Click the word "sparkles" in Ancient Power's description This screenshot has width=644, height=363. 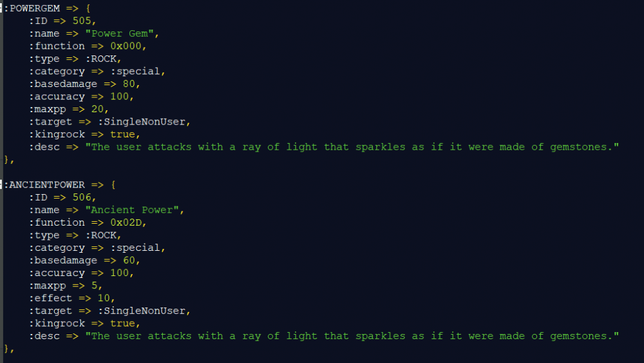(x=381, y=337)
